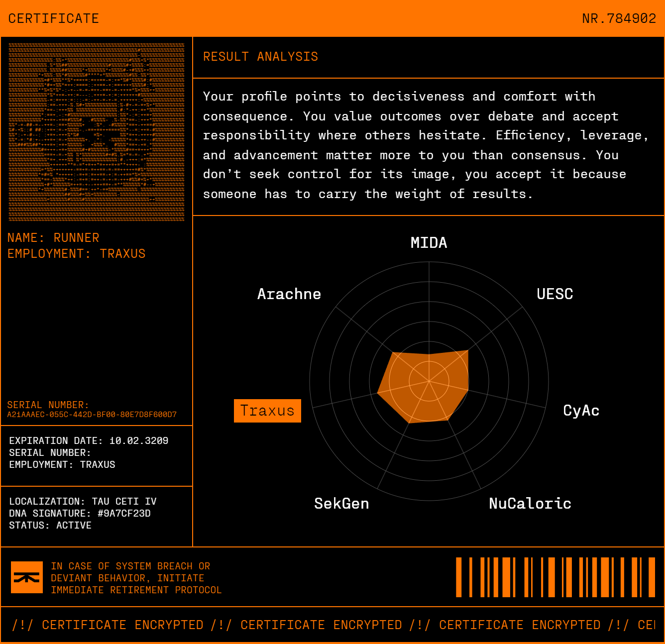
Task: Click the system breach warning text
Action: coord(136,578)
